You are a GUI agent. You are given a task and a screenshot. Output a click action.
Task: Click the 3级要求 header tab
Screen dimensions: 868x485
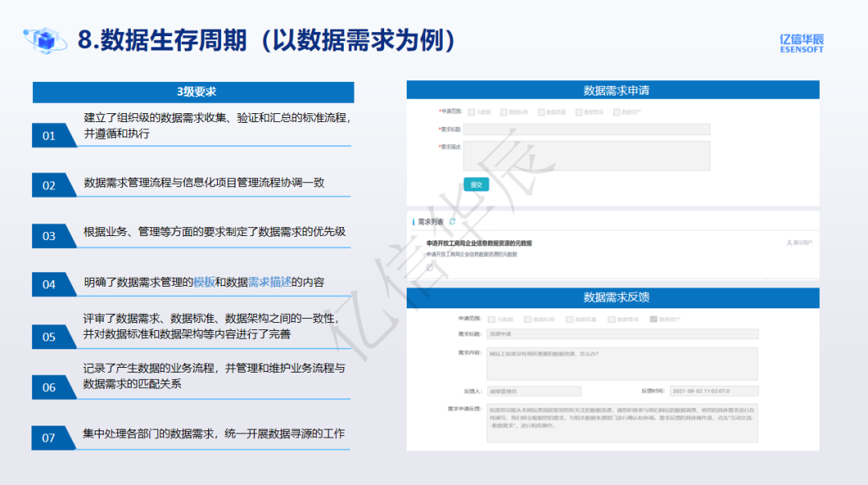193,92
